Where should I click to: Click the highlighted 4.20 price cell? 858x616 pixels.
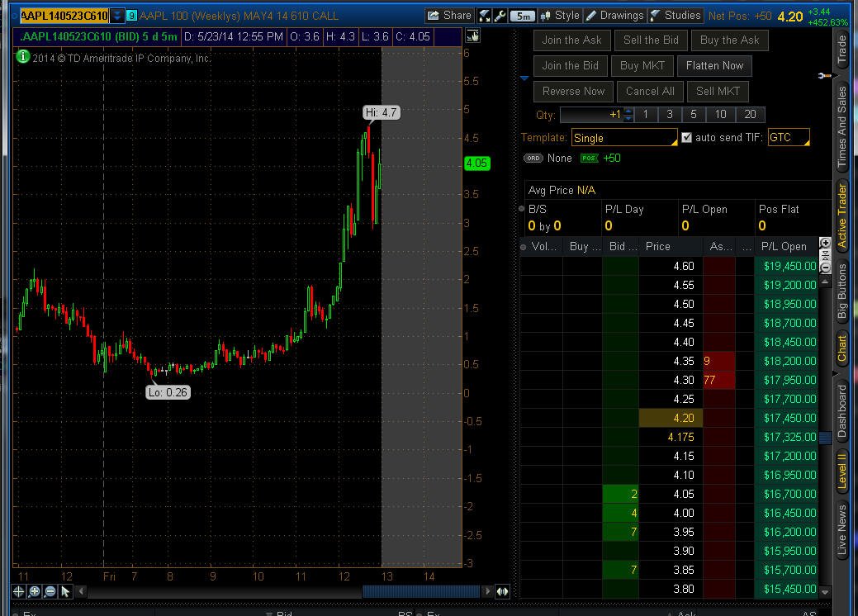coord(671,418)
